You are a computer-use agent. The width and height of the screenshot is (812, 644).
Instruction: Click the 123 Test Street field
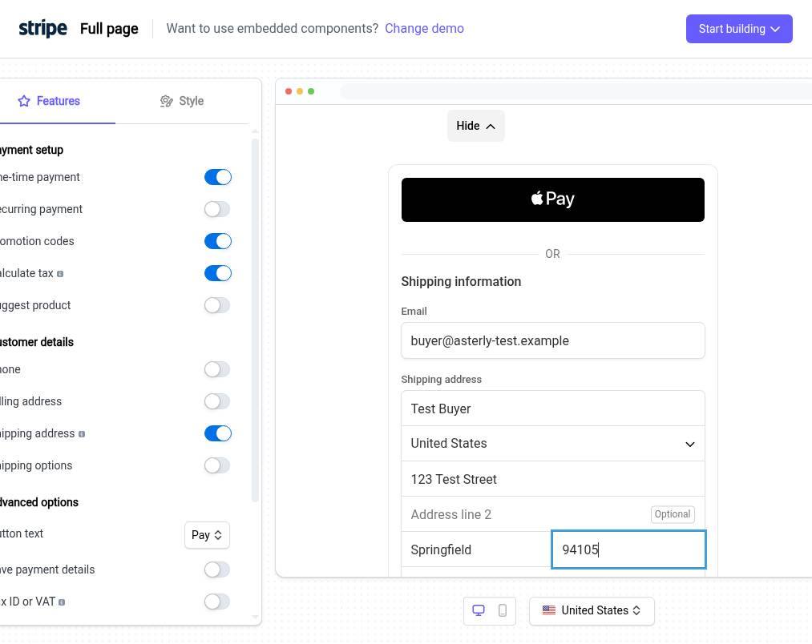point(552,479)
